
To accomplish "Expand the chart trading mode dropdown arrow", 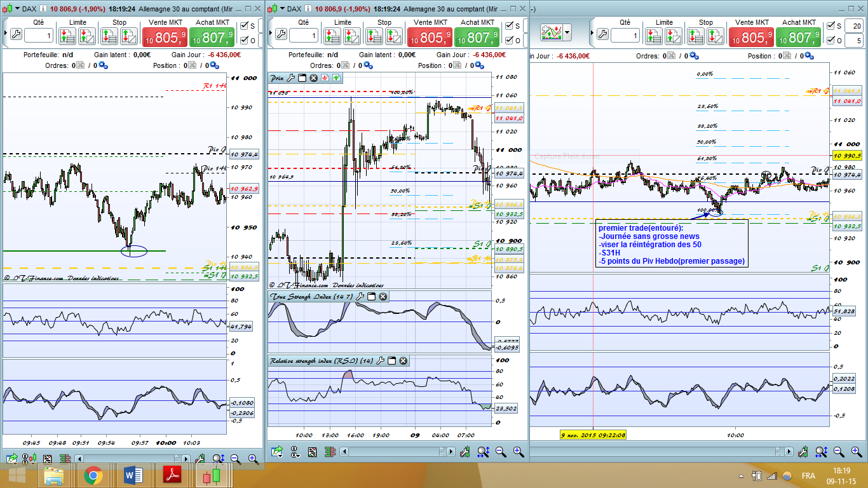I will [x=567, y=32].
